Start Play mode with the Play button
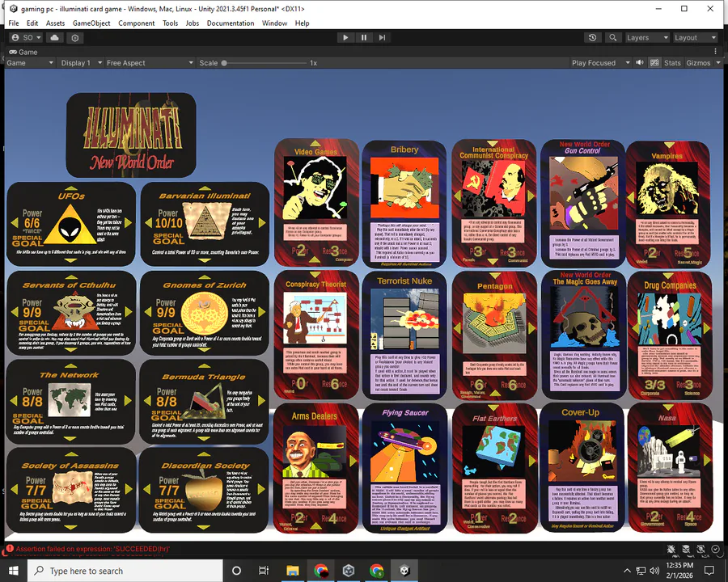 tap(345, 38)
